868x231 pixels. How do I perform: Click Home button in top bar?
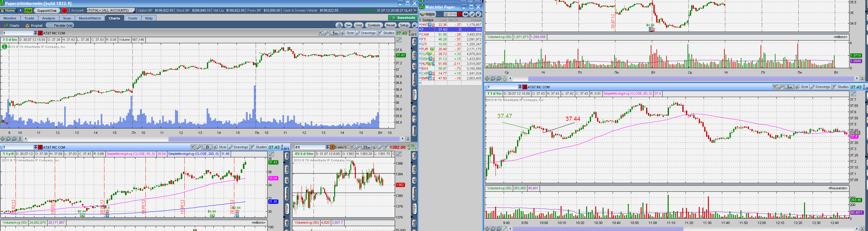tap(8, 10)
